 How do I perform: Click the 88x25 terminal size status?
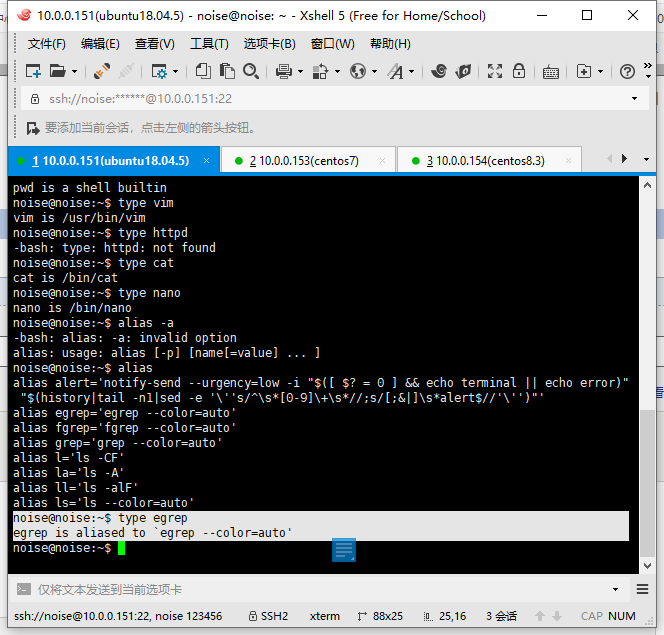(x=379, y=616)
